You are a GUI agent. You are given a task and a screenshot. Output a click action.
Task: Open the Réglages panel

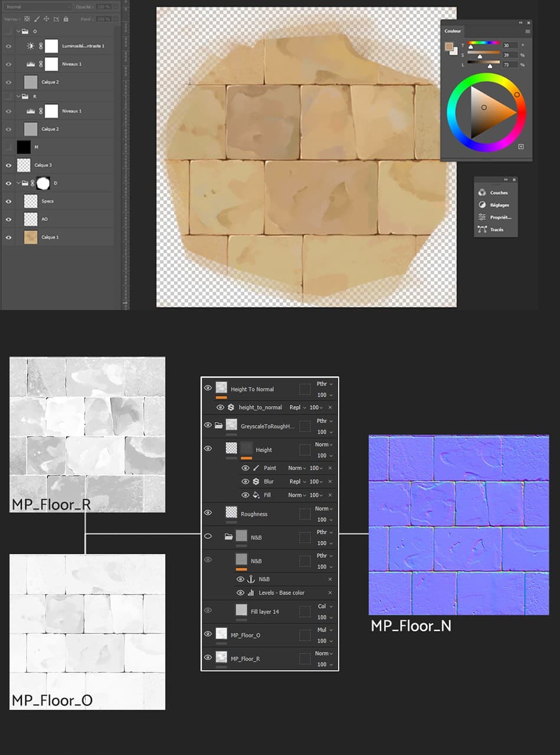[494, 205]
